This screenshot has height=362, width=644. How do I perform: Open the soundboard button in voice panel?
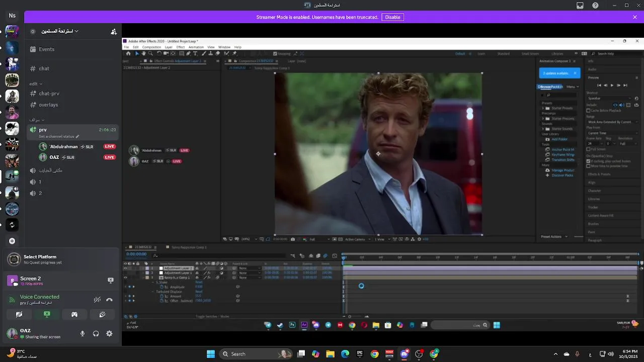pos(102,314)
